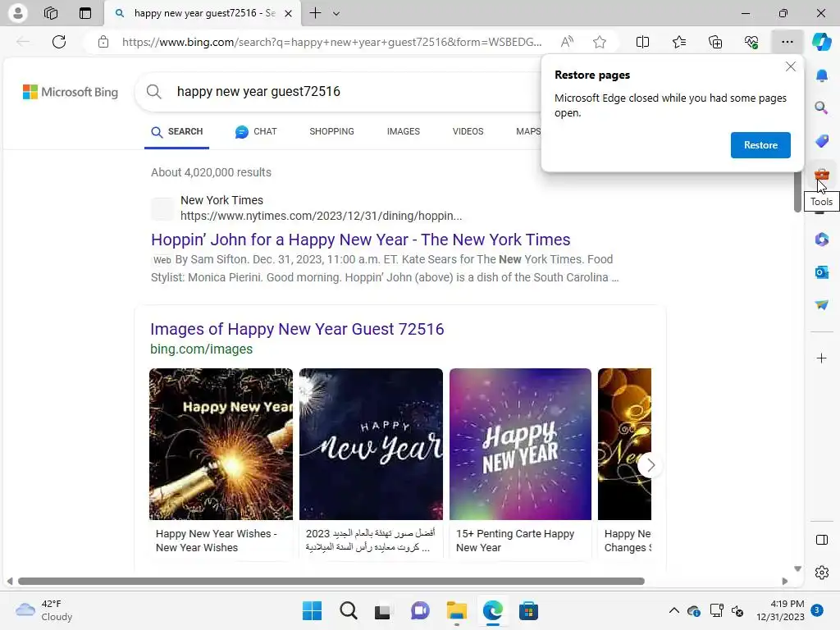Dismiss the Restore pages popup

791,66
